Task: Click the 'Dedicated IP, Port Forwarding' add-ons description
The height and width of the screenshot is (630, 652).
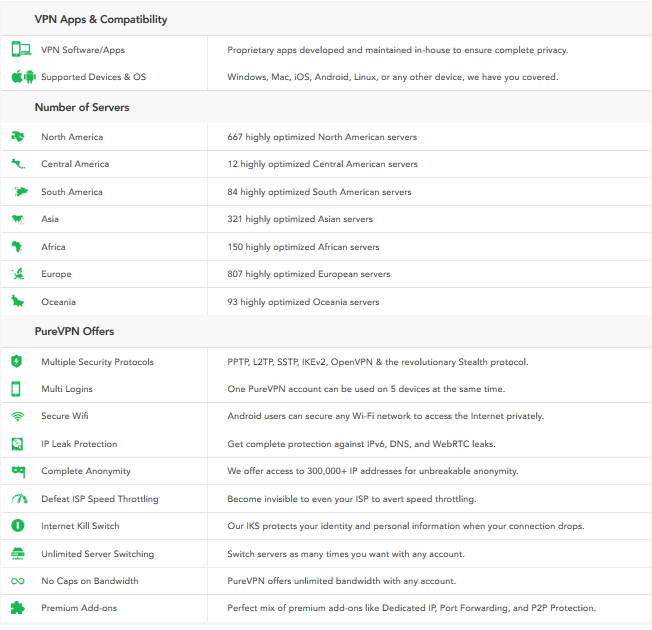Action: pyautogui.click(x=412, y=608)
